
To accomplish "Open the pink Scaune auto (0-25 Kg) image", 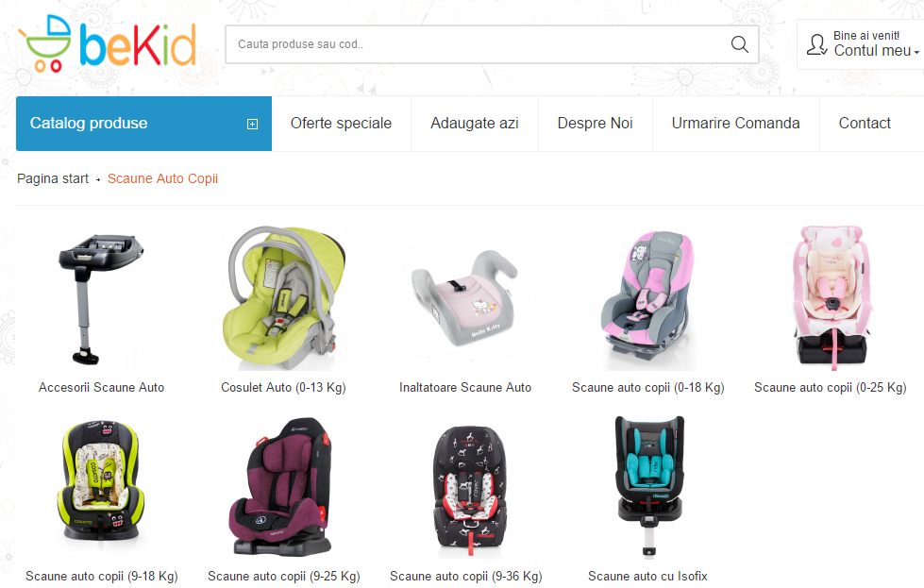I will coord(831,298).
